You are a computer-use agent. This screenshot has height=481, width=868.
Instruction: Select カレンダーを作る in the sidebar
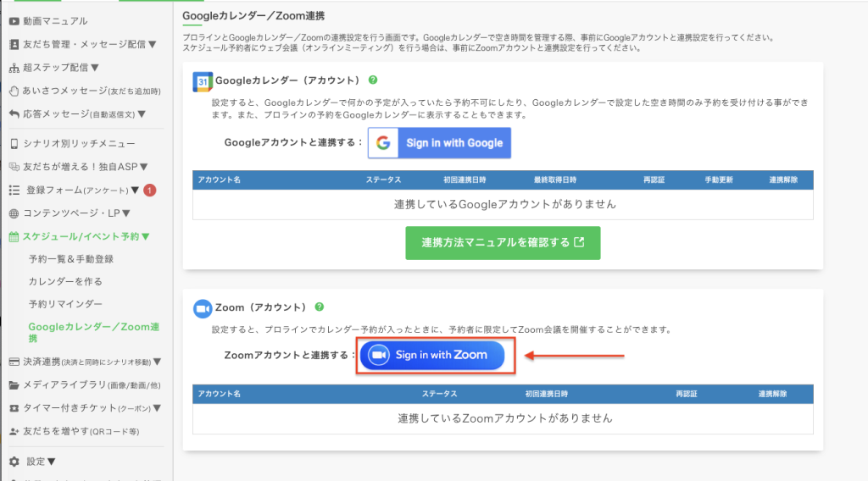65,281
